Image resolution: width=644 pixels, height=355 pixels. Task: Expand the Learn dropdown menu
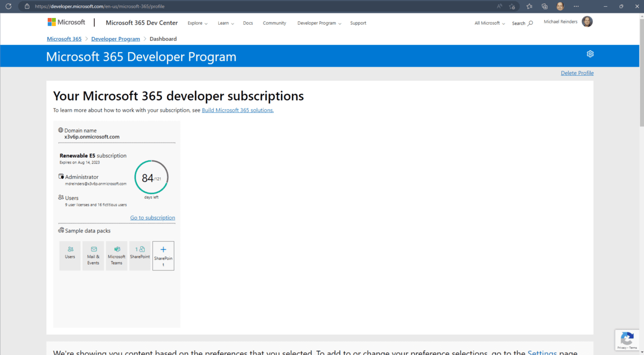coord(226,23)
